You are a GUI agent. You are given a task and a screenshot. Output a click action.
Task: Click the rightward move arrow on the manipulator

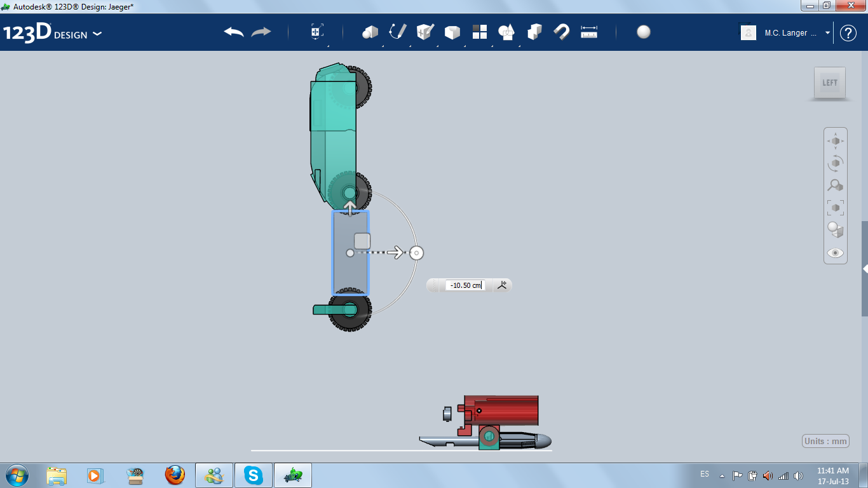[396, 253]
